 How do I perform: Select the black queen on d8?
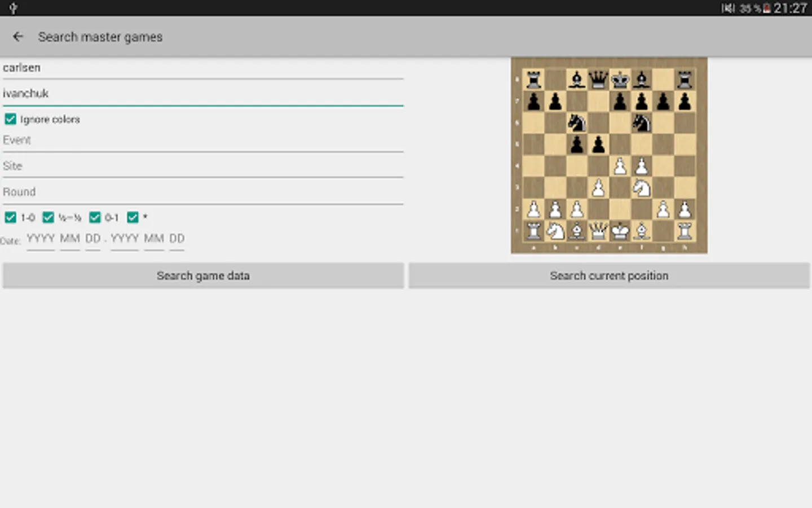coord(598,80)
